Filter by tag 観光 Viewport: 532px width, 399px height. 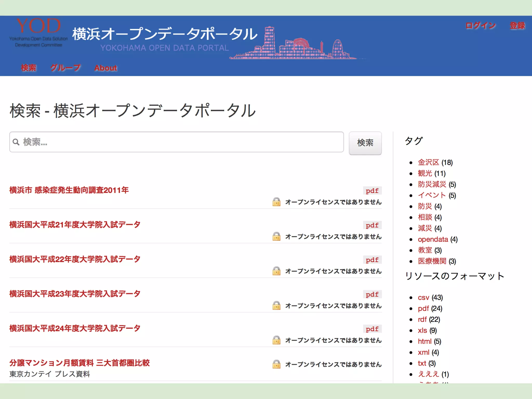[425, 173]
